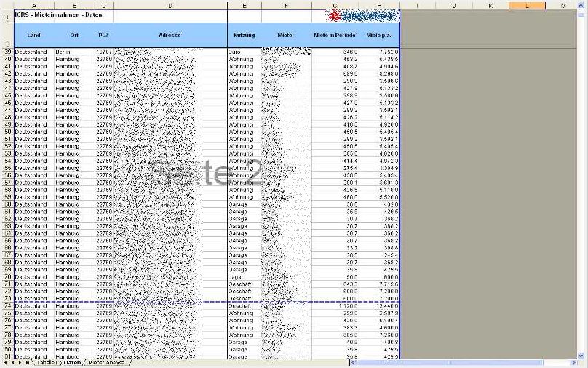Click the horizontal scrollbar right arrow
This screenshot has width=588, height=368.
click(573, 363)
